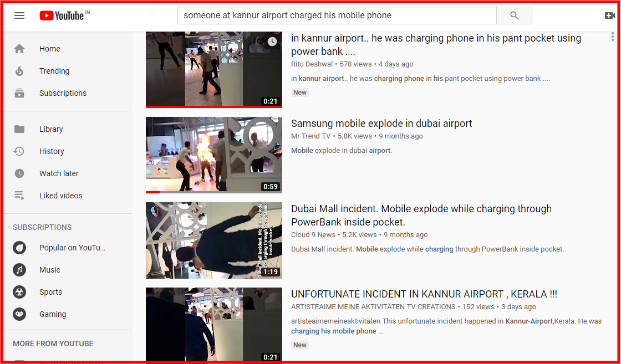Open "UNFORTUNATE INCIDENT IN KANNUR AIRPORT" video title
Image resolution: width=621 pixels, height=364 pixels.
pos(424,294)
